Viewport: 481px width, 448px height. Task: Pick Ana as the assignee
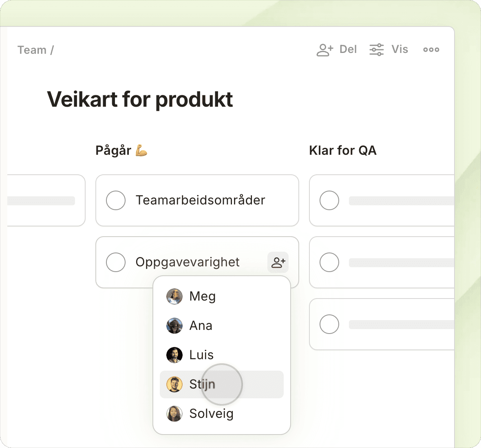(201, 326)
